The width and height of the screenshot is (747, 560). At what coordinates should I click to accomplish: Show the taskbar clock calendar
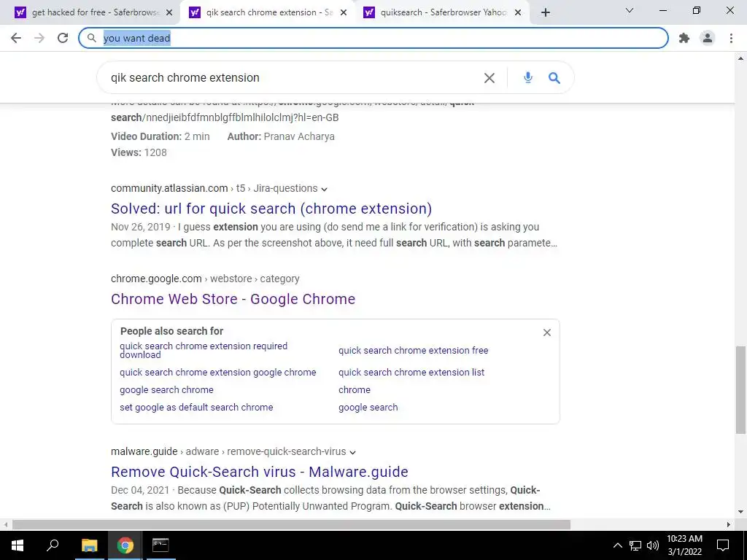click(x=684, y=545)
